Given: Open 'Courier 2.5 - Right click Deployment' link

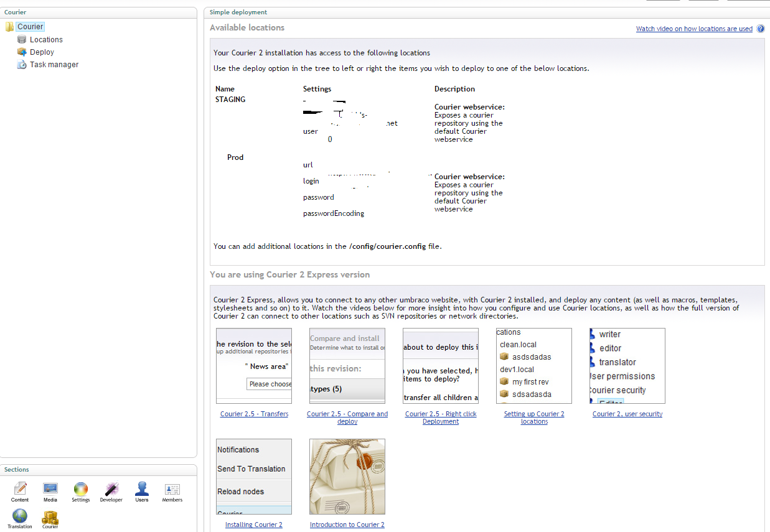Looking at the screenshot, I should click(x=441, y=418).
